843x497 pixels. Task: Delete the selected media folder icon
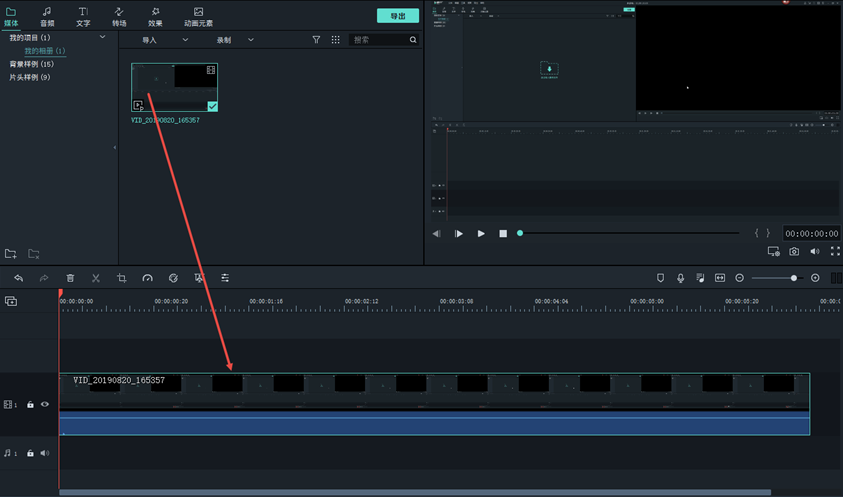(x=33, y=253)
